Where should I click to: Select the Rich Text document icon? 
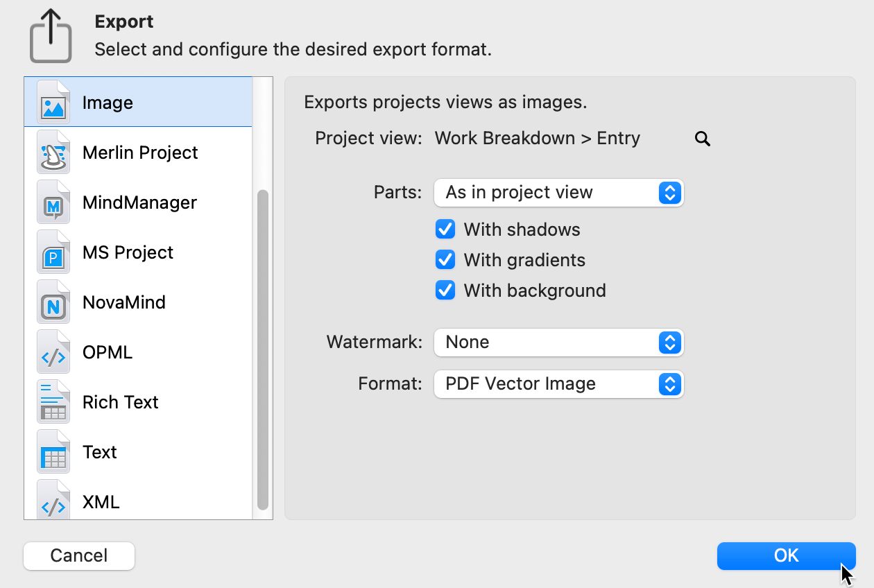click(53, 403)
